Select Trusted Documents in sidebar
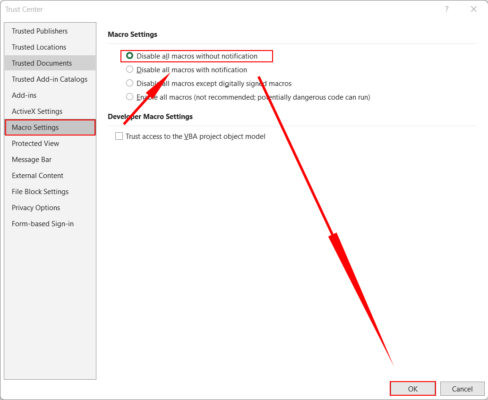This screenshot has height=400, width=488. click(50, 63)
